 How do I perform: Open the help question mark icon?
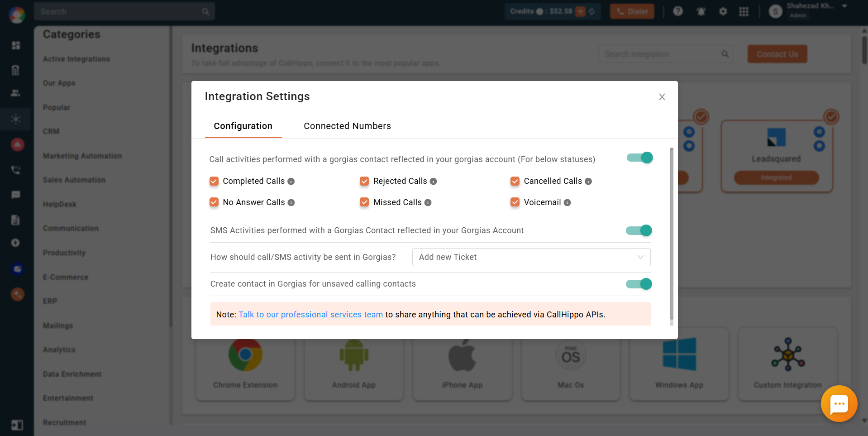click(677, 11)
